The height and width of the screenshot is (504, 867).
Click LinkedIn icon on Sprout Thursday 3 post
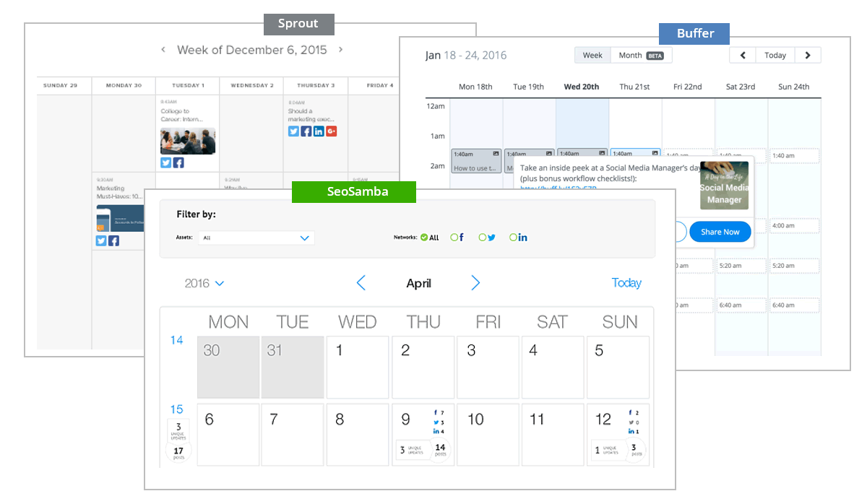coord(319,131)
